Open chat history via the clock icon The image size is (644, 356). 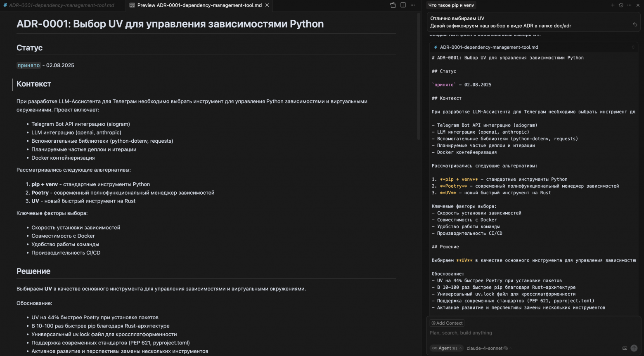tap(621, 5)
